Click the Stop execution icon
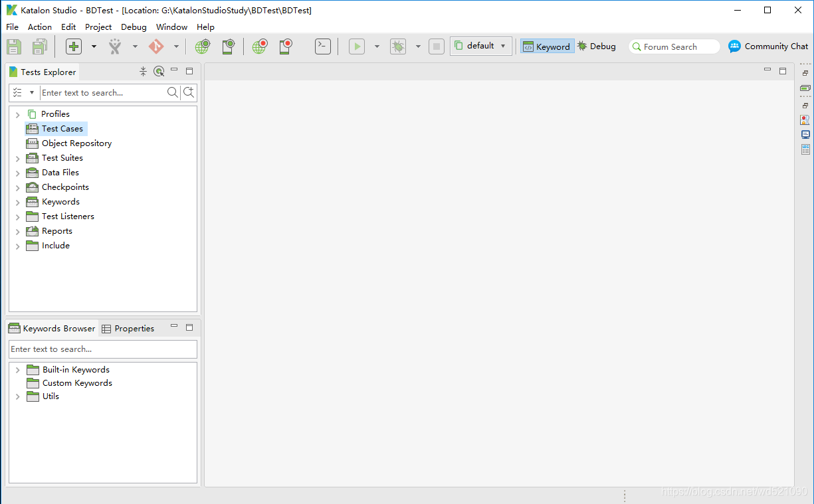 coord(436,46)
